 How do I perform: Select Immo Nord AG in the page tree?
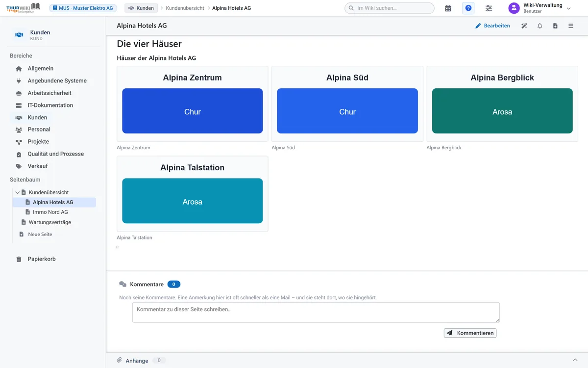coord(50,212)
